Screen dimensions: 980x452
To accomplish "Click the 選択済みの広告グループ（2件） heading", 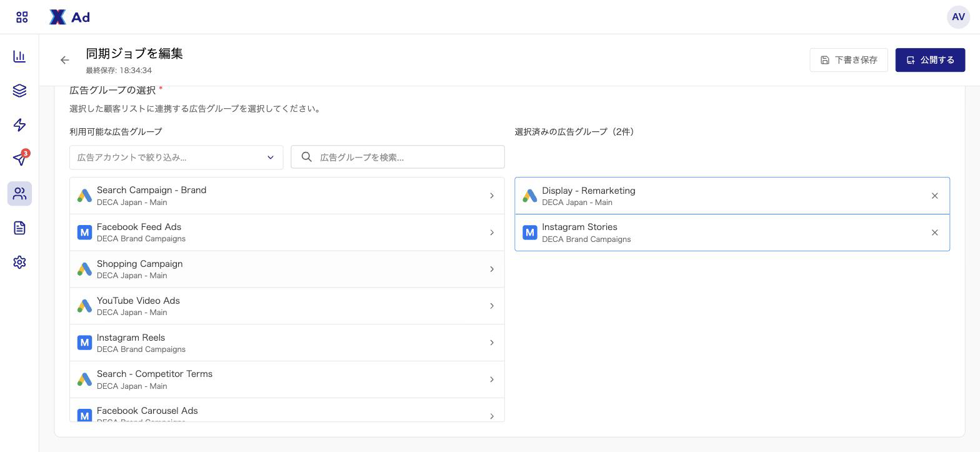I will (574, 132).
